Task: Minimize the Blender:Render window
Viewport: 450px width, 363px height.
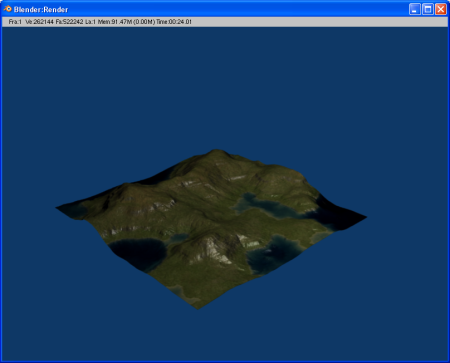Action: pyautogui.click(x=415, y=9)
